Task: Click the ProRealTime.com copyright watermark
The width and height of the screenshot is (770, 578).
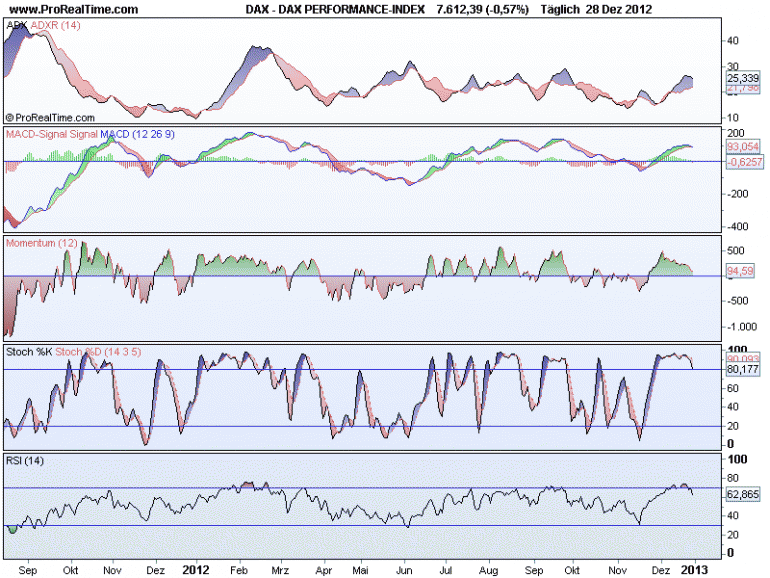Action: [50, 118]
